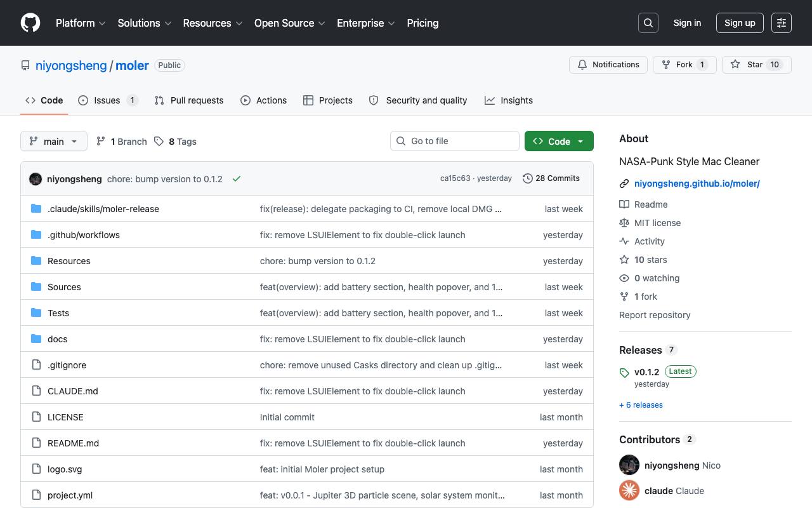Click the claude contributor avatar
The width and height of the screenshot is (812, 508).
tap(629, 490)
